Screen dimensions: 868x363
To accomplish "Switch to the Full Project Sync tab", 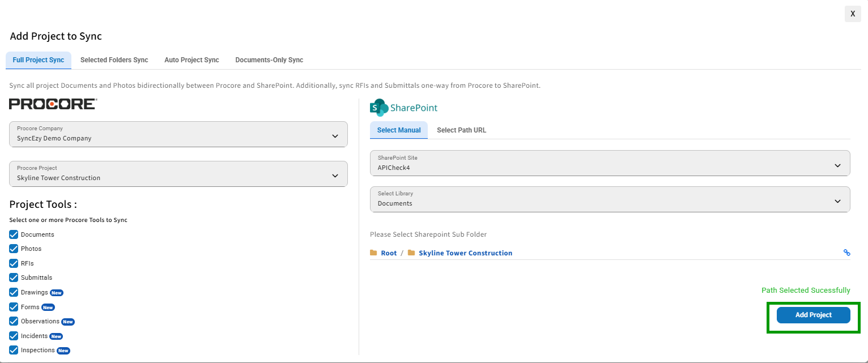I will coord(39,60).
